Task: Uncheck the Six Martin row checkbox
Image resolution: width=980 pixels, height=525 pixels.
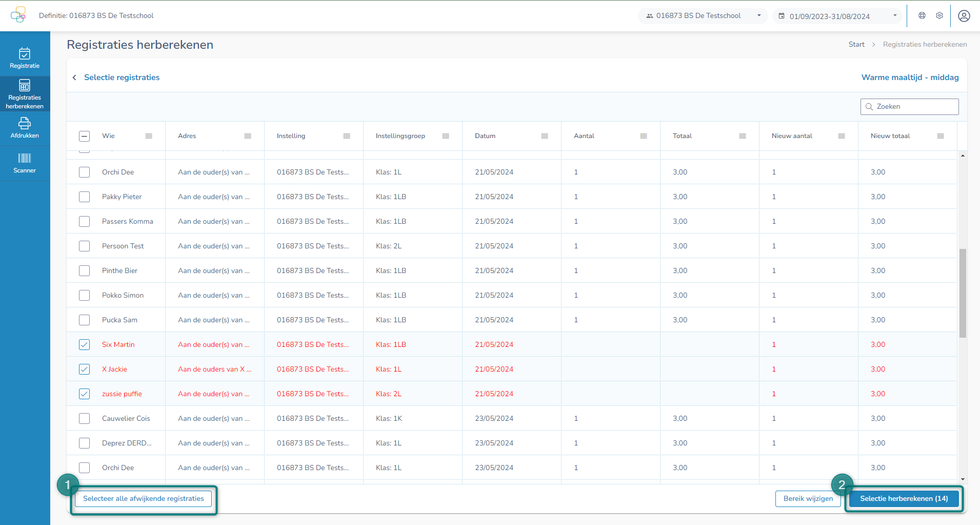Action: pyautogui.click(x=84, y=344)
